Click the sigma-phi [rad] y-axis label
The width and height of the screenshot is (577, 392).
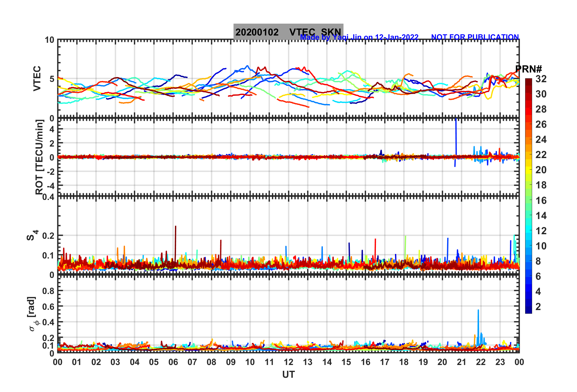pyautogui.click(x=32, y=314)
